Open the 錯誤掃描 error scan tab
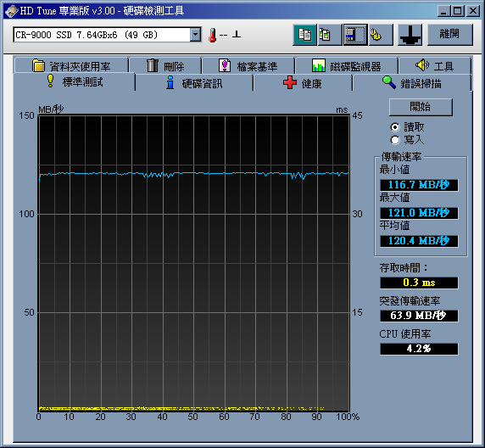 [412, 83]
